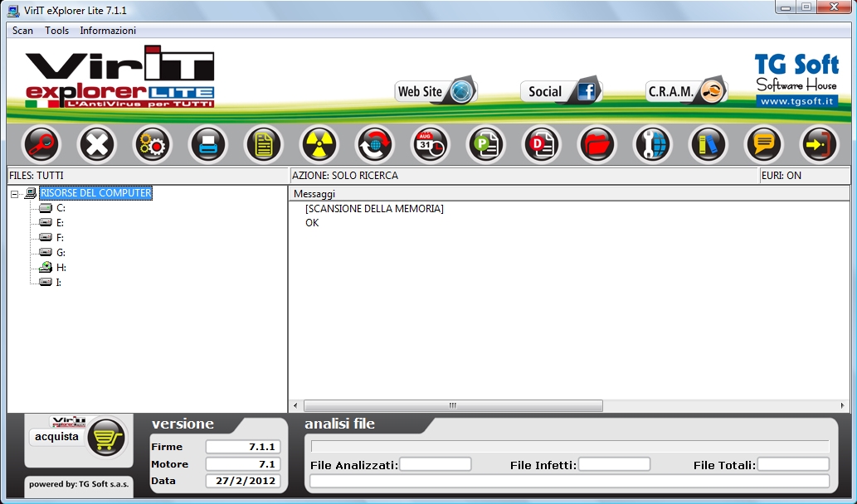Viewport: 857px width, 504px height.
Task: Click the title bar application icon
Action: point(13,11)
